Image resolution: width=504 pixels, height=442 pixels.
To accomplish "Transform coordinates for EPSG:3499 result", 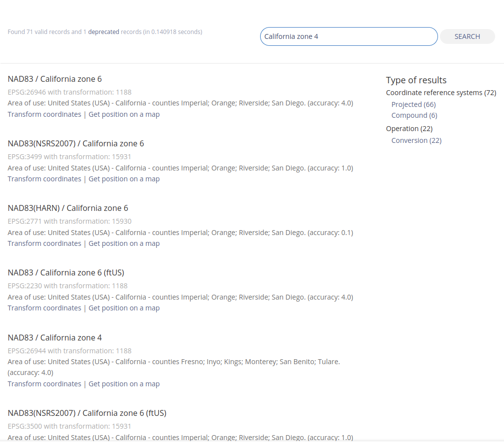I will [44, 179].
